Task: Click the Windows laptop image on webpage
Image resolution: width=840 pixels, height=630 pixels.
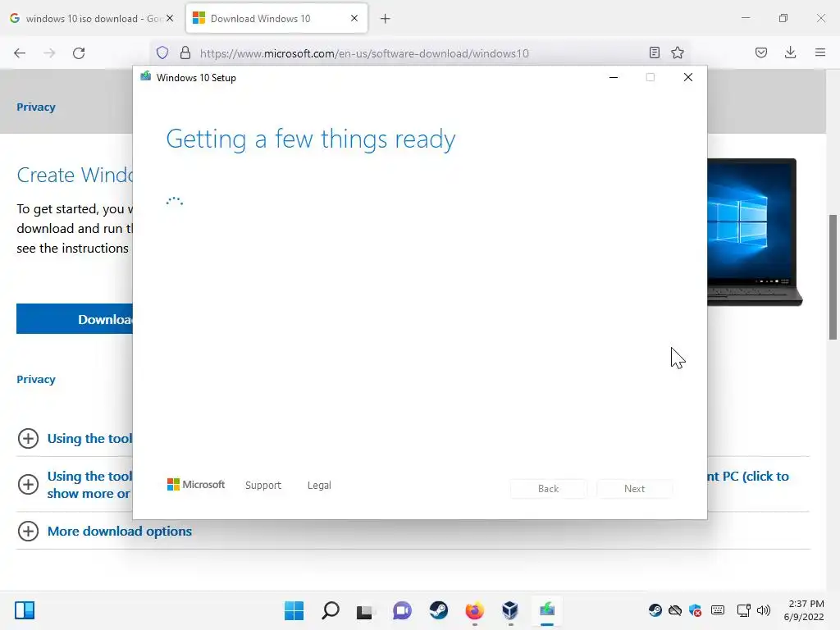Action: tap(755, 232)
